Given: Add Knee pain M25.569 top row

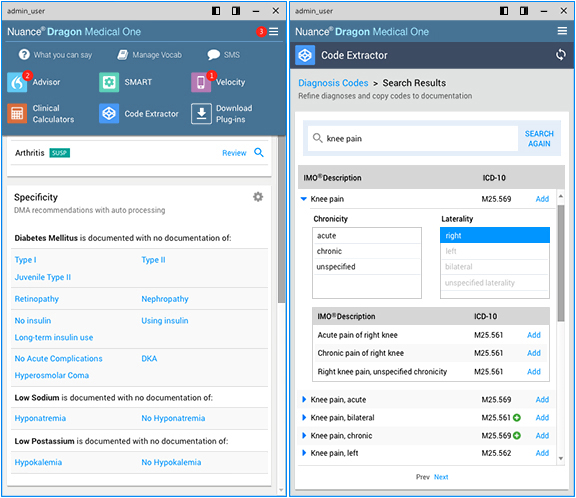Looking at the screenshot, I should click(x=542, y=199).
